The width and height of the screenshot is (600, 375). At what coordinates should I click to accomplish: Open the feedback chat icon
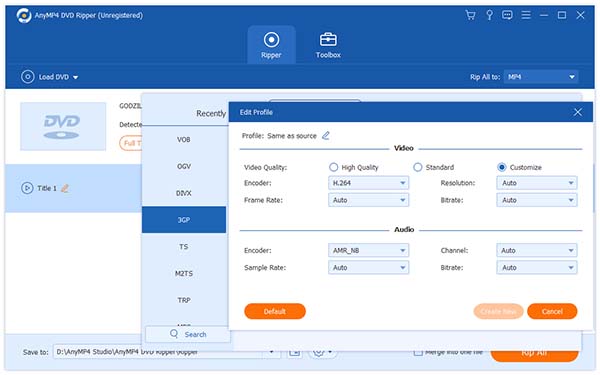click(x=507, y=15)
